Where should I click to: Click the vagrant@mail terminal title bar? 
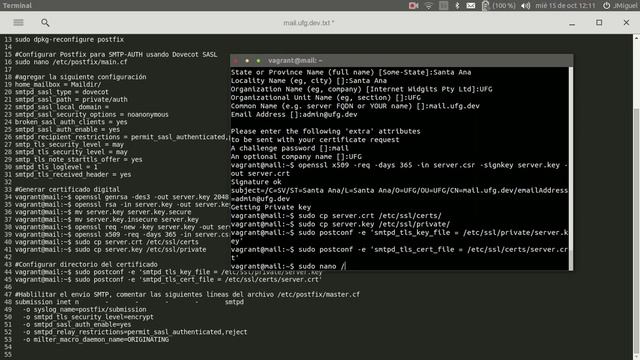402,60
